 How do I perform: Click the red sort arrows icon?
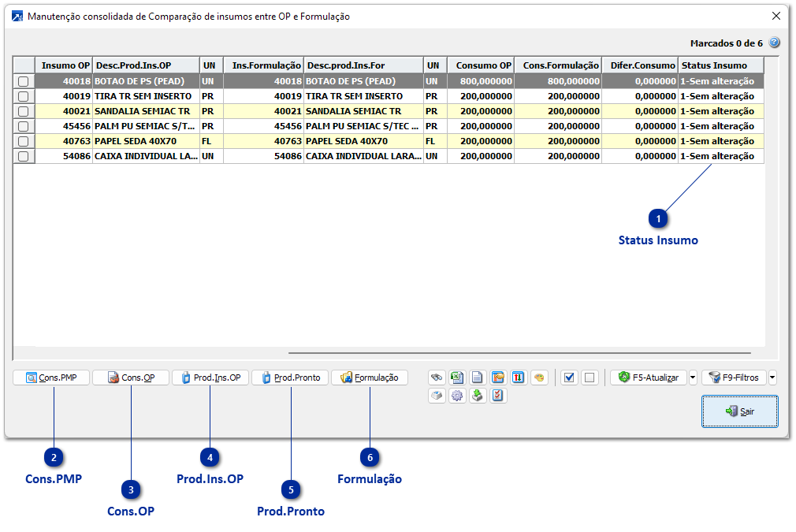(519, 378)
